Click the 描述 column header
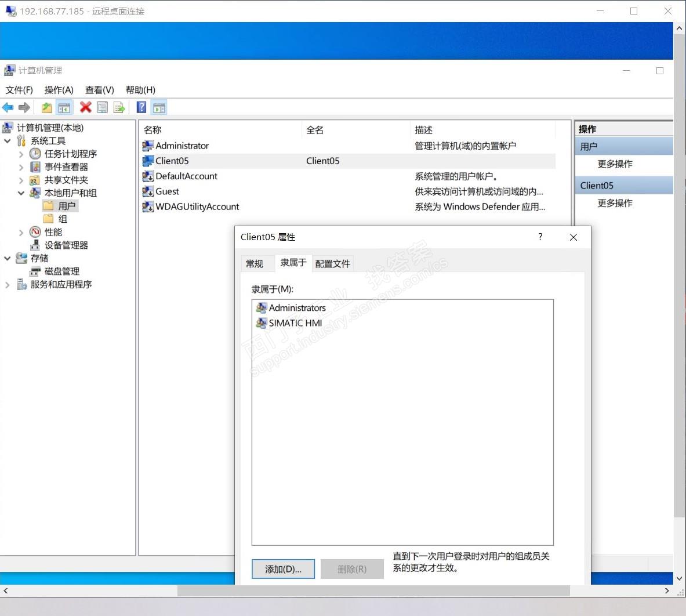Screen dimensions: 686x616 pyautogui.click(x=483, y=129)
